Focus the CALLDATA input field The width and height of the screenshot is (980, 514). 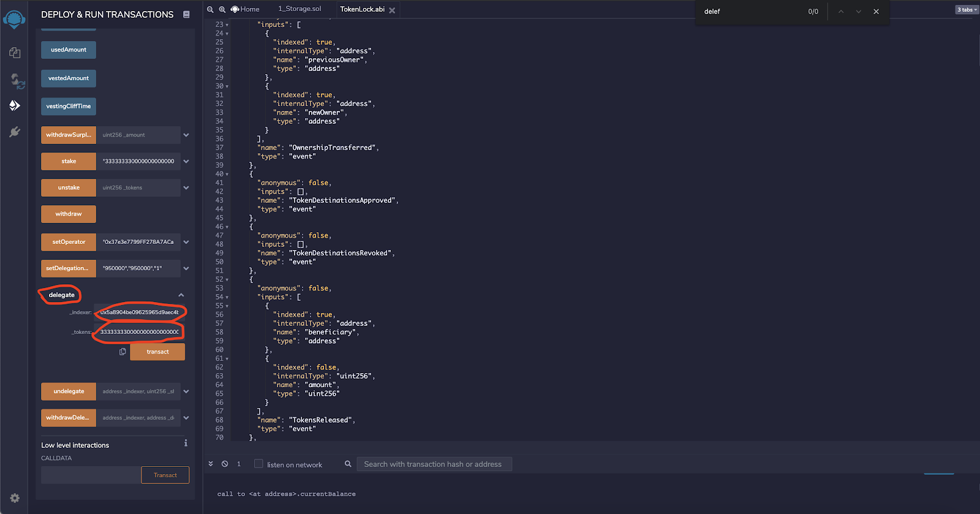coord(91,475)
